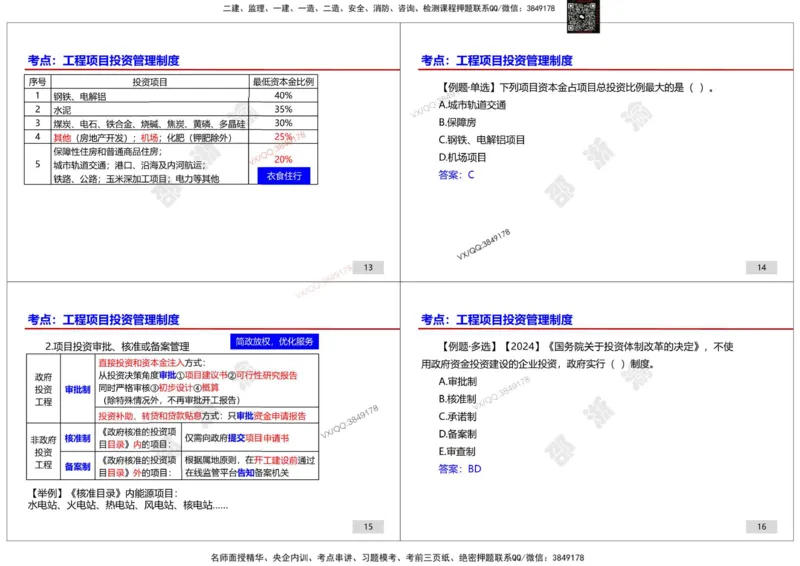Click the '【举例】《核准目录》内能源项目' line

pyautogui.click(x=103, y=493)
